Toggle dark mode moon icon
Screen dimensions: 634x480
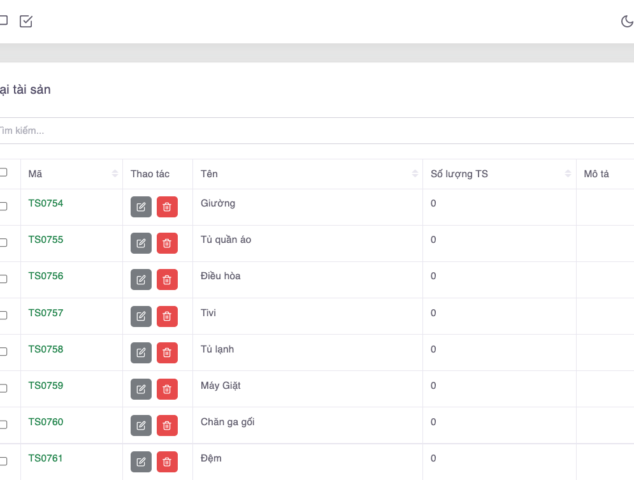627,21
